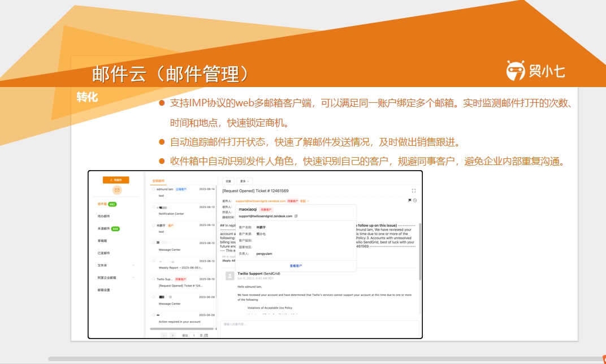This screenshot has height=364, width=606.
Task: Click the next page arrow in pagination
Action: click(172, 335)
